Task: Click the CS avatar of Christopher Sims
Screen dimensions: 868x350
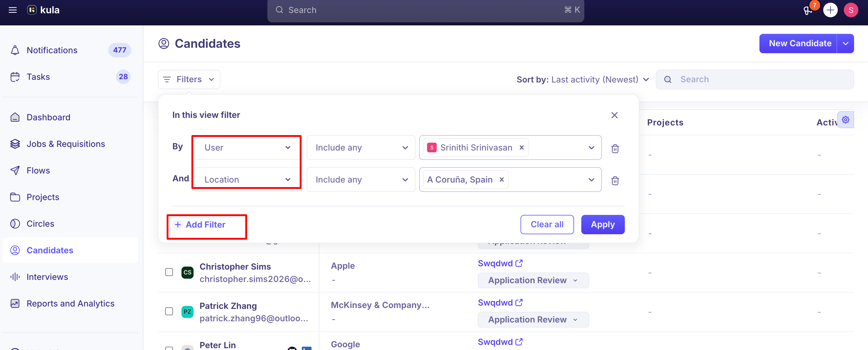Action: coord(187,272)
